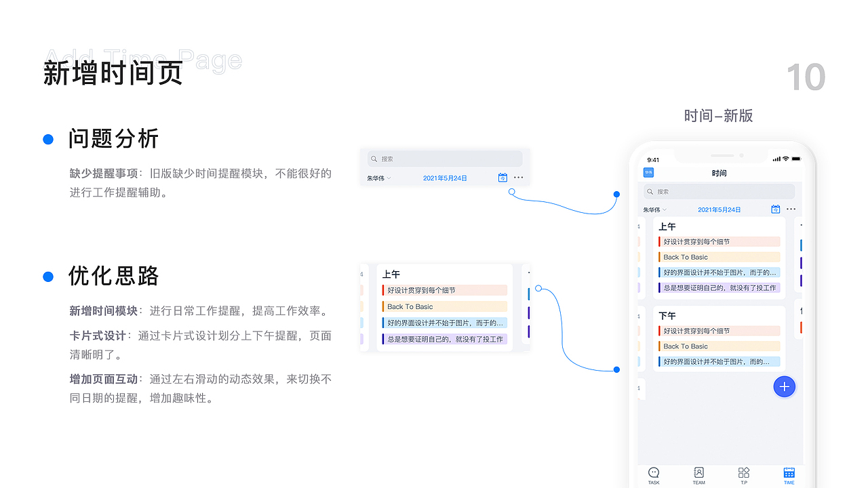Click the blue avatar icon beside 时间 title
This screenshot has width=868, height=488.
click(648, 173)
